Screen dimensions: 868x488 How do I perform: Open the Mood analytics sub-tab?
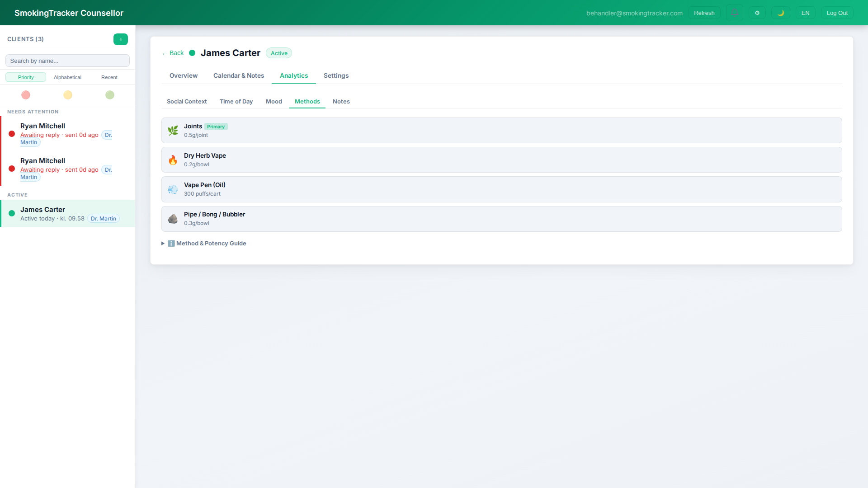tap(274, 101)
